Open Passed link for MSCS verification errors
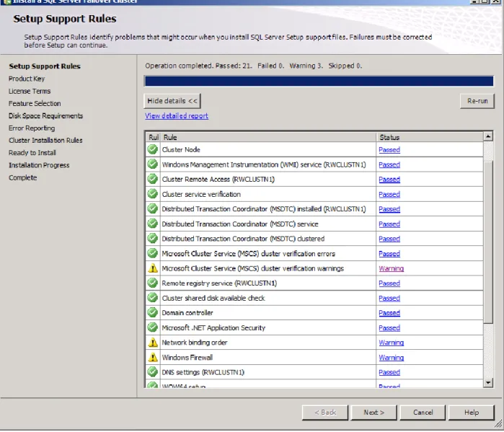 point(389,254)
